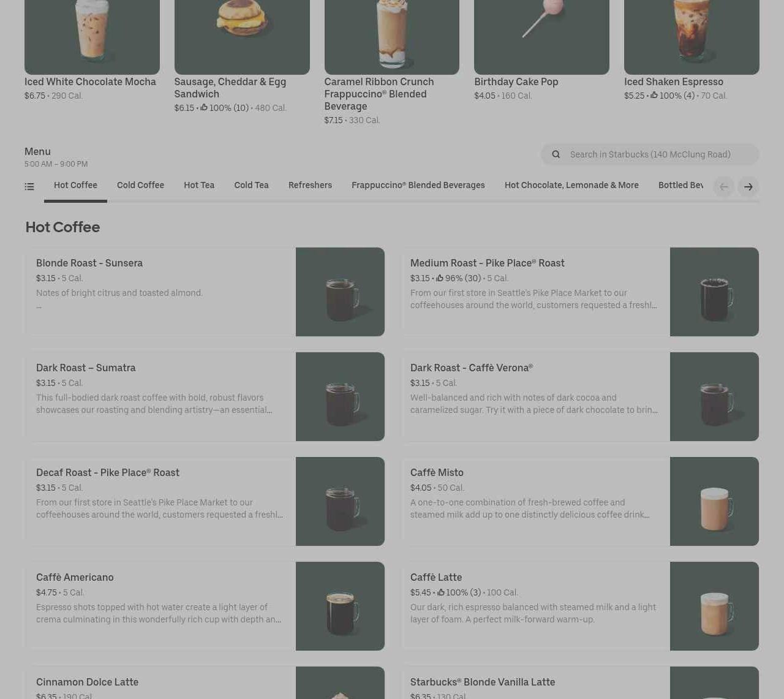Screen dimensions: 784x699
Task: Click the Decaf Roast Pike Place mug photo
Action: [x=340, y=501]
